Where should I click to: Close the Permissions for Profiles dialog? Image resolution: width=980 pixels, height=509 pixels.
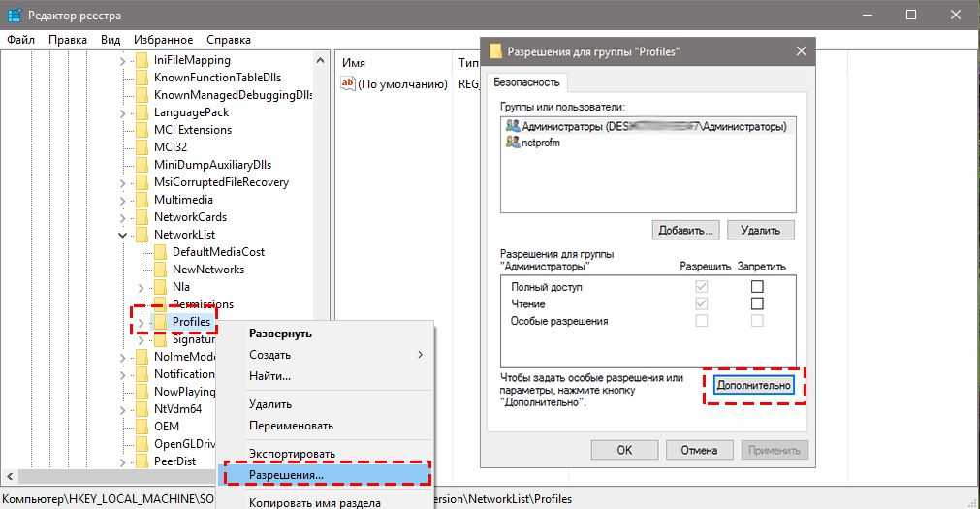pos(802,51)
